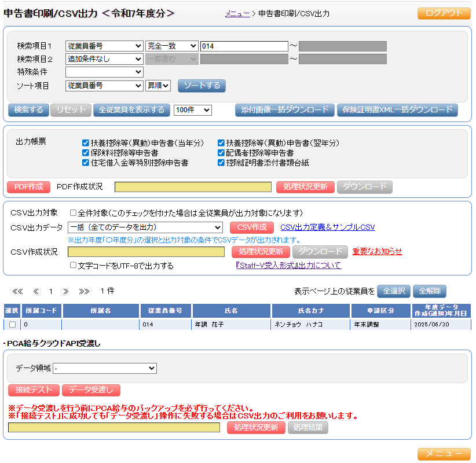Click the ログアウト button
The image size is (476, 463).
coord(444,13)
